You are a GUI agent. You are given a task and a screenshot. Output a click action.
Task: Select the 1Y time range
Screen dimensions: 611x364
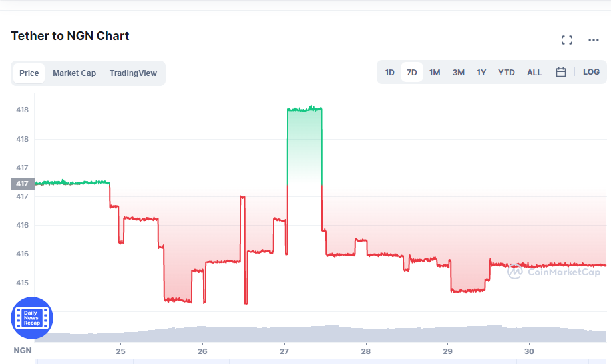click(x=481, y=72)
